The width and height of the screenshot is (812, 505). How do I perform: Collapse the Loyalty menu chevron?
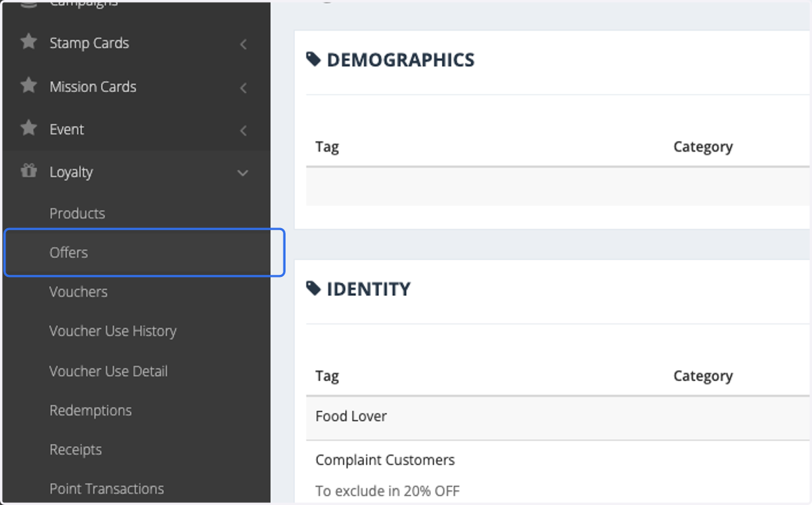(243, 173)
